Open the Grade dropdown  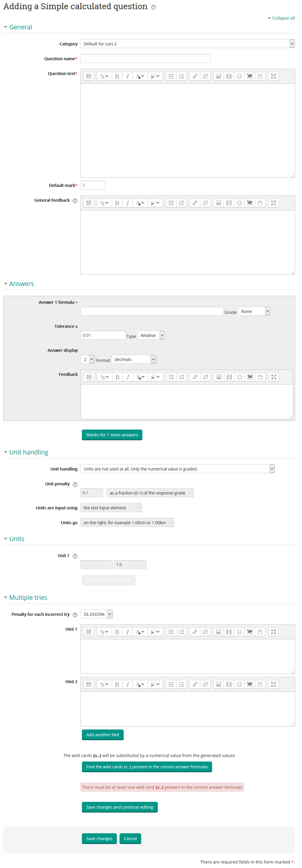point(254,311)
